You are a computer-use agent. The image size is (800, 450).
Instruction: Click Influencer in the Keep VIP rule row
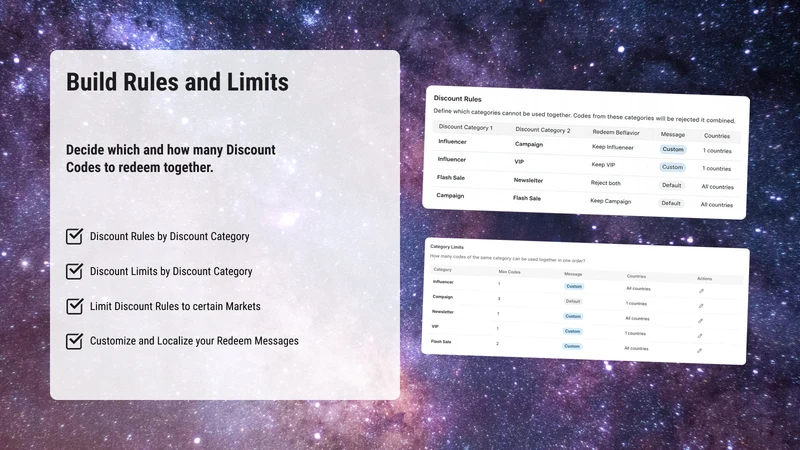coord(452,159)
